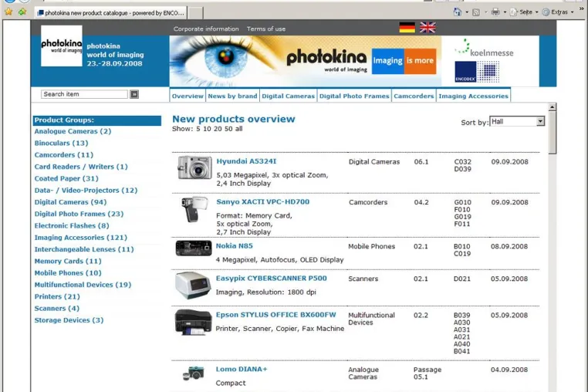Viewport: 588px width, 392px height.
Task: Open Printers (21) group
Action: (x=57, y=297)
